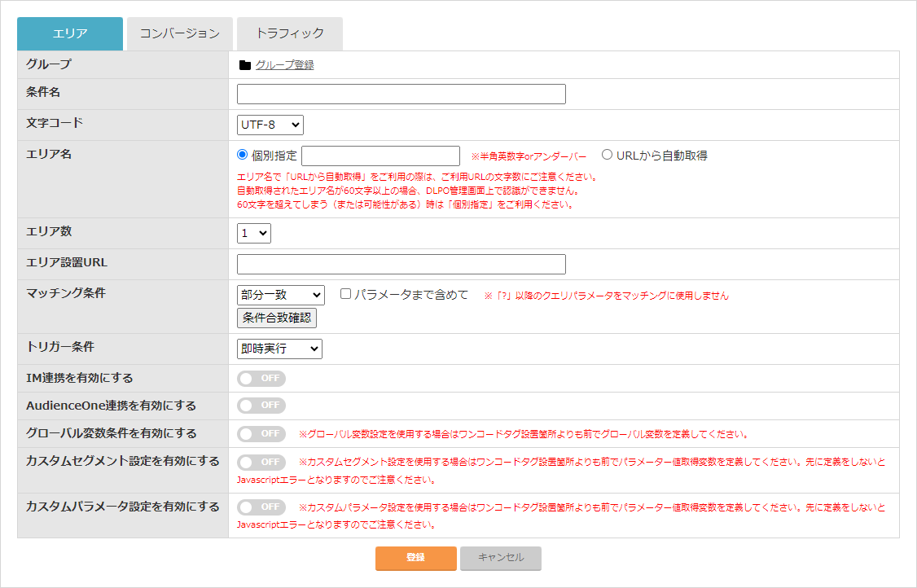Click the 文字コード row label
917x588 pixels.
click(x=55, y=123)
